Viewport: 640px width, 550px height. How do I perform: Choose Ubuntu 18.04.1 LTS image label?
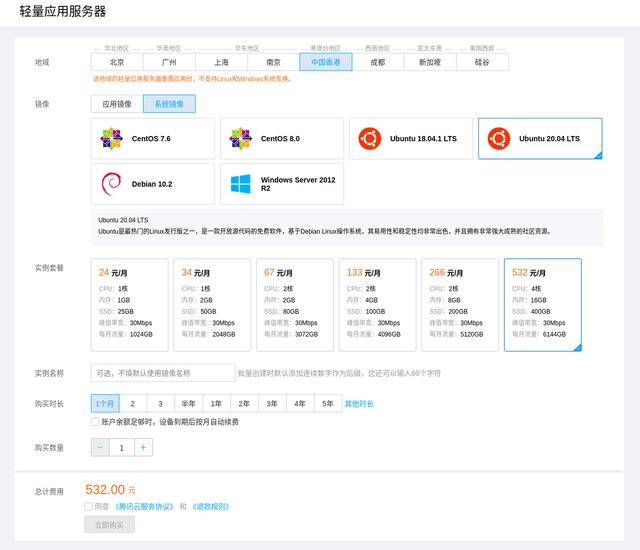423,139
